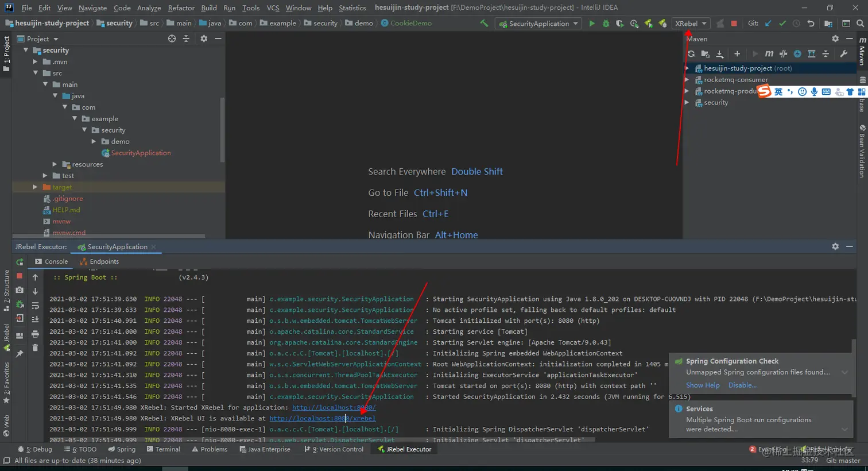Click Git Update Project blue arrow
The image size is (868, 471).
pos(768,24)
